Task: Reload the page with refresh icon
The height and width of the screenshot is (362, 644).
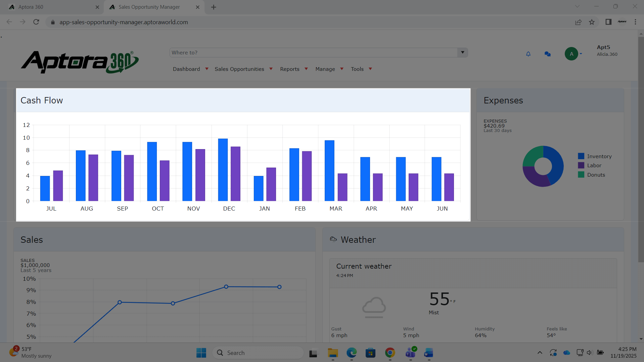Action: [x=36, y=22]
